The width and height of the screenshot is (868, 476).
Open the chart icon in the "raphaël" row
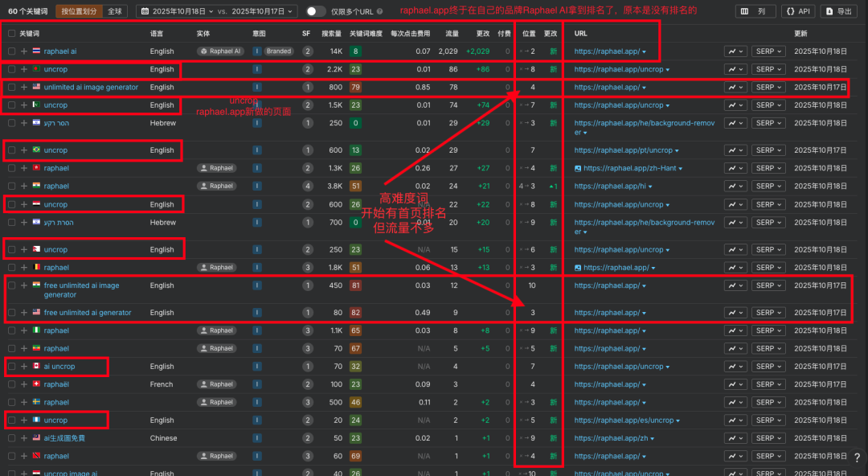[735, 384]
